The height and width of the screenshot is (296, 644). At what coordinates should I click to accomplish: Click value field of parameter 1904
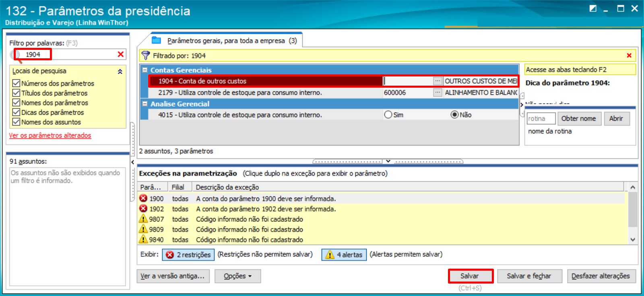[x=408, y=81]
